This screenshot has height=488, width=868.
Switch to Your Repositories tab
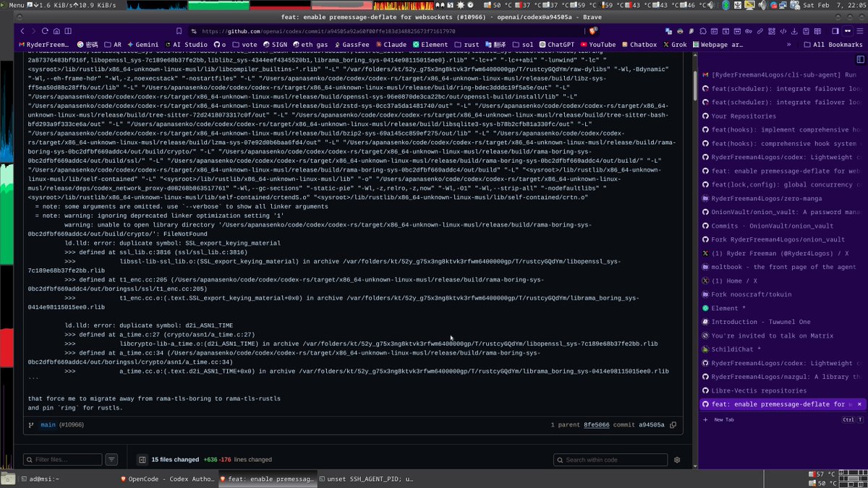click(x=782, y=116)
